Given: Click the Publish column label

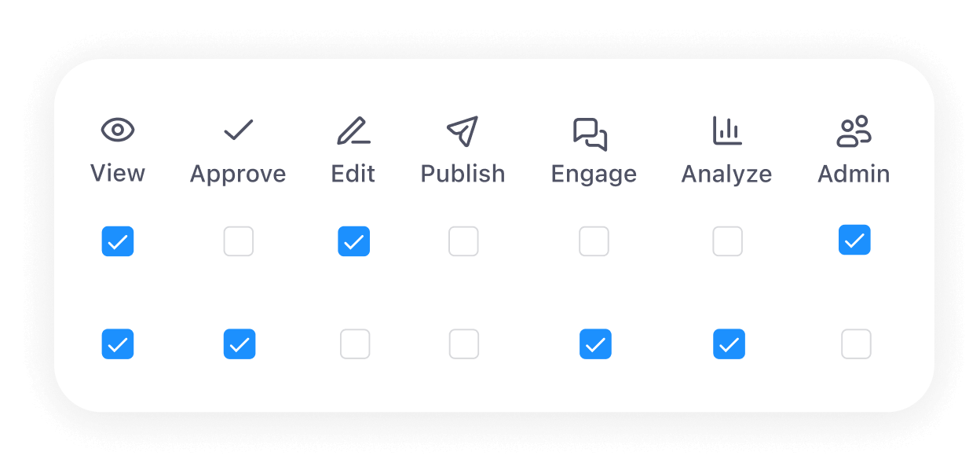Looking at the screenshot, I should tap(463, 174).
